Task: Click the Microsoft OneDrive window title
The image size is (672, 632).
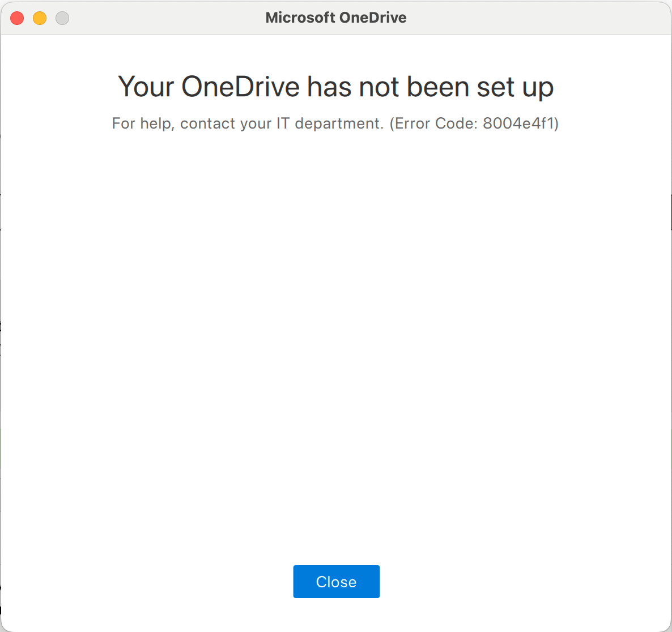Action: [x=336, y=18]
